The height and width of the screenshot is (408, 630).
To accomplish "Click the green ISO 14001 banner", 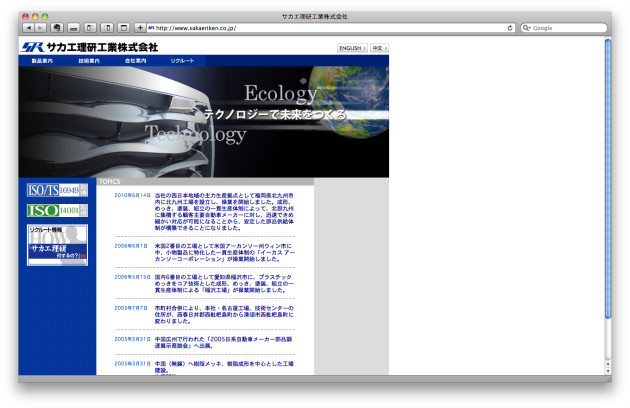I will pyautogui.click(x=57, y=210).
